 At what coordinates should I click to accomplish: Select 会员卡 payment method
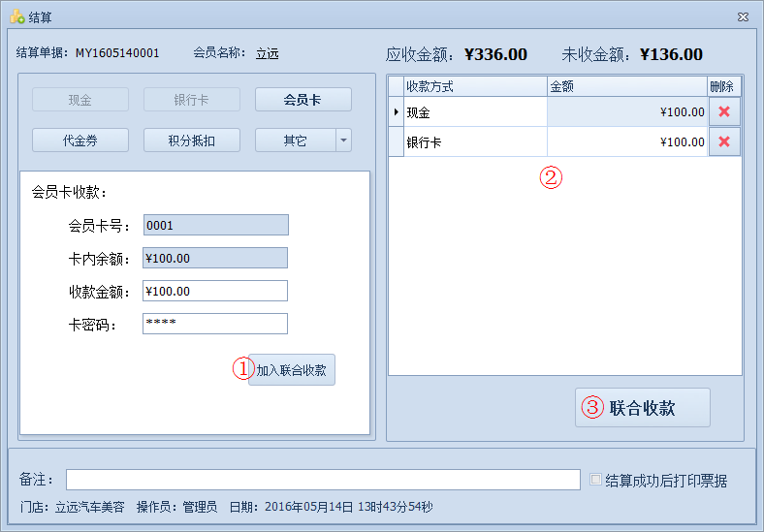pos(302,100)
